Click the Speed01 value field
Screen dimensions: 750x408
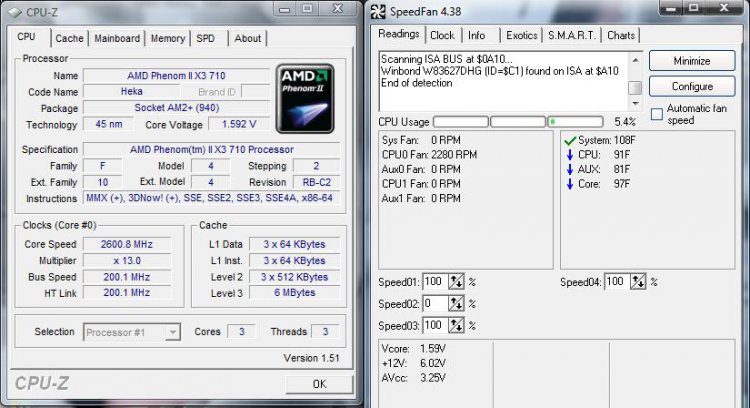[435, 282]
